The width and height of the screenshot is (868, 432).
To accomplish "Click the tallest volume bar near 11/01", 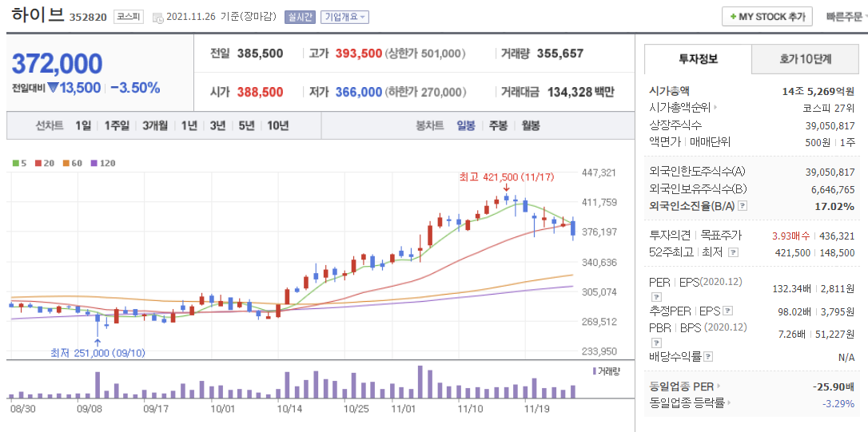I will 420,382.
